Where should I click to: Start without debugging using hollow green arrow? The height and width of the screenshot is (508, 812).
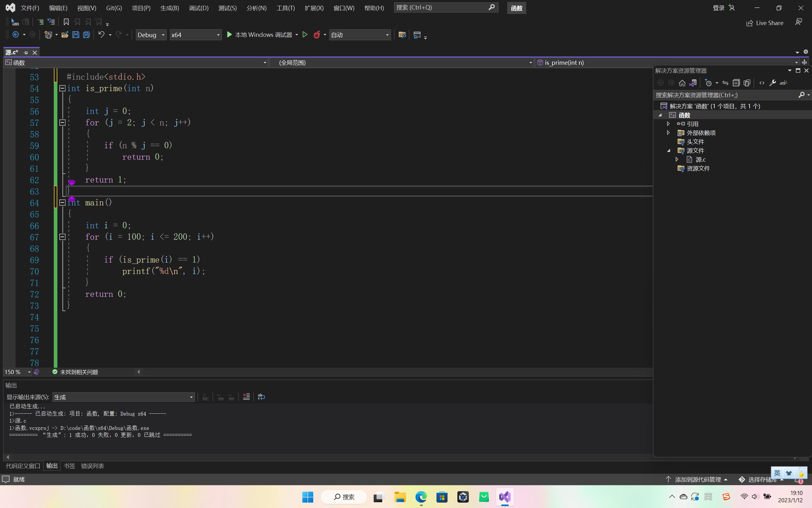pyautogui.click(x=305, y=35)
